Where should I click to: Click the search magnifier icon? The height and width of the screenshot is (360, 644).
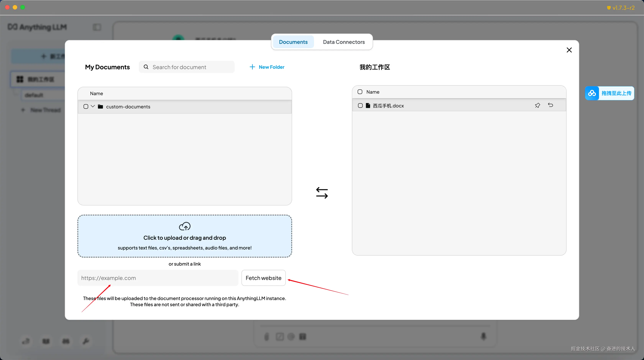point(146,67)
